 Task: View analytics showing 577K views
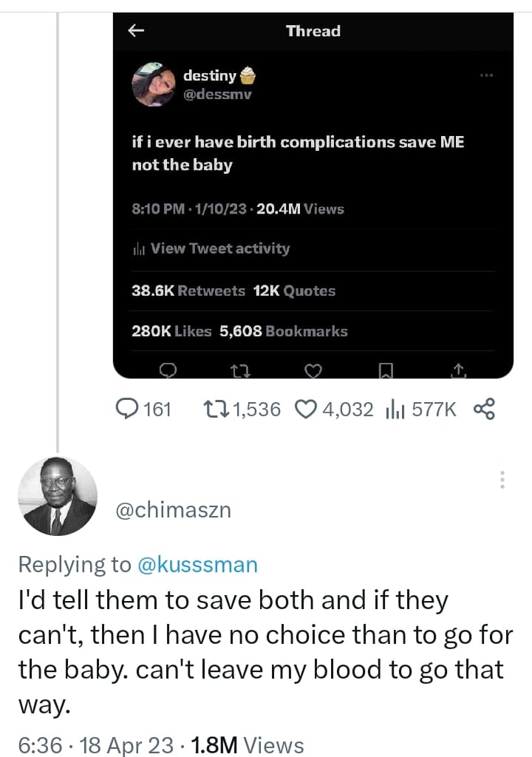click(395, 409)
